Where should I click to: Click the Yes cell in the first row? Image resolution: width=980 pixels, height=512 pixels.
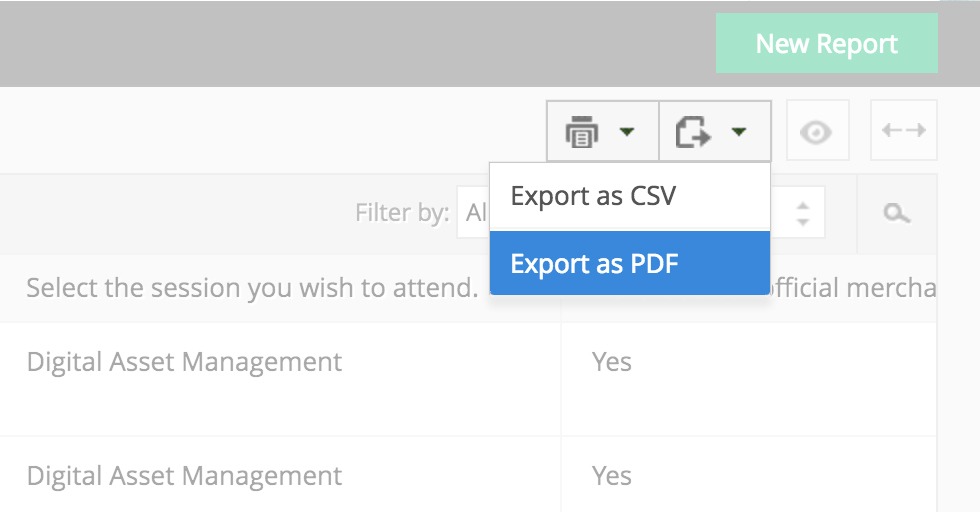coord(612,362)
